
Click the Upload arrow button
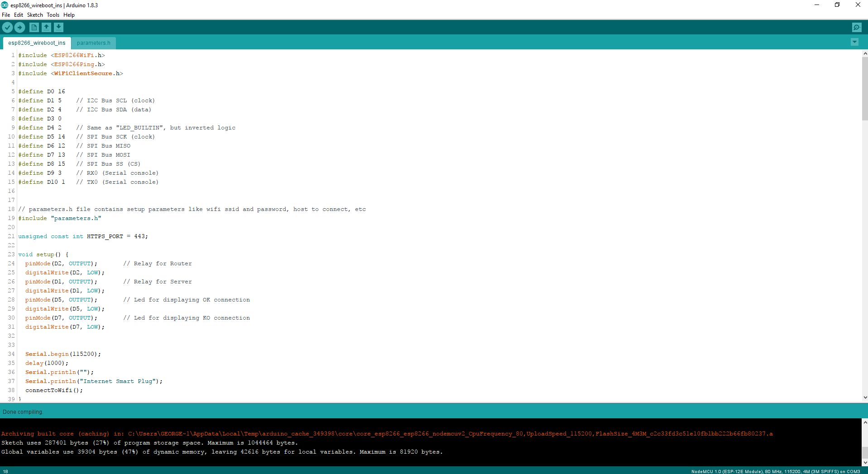point(19,28)
